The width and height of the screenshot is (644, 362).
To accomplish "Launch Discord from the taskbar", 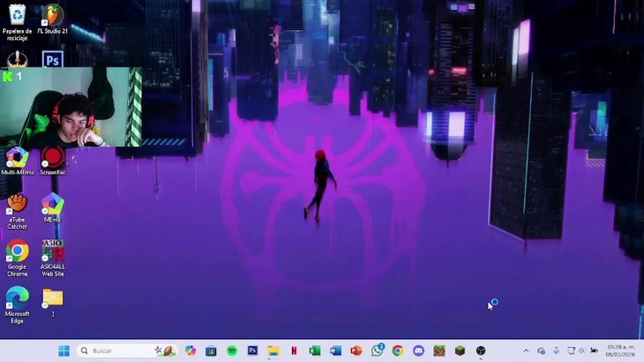I will pos(419,350).
